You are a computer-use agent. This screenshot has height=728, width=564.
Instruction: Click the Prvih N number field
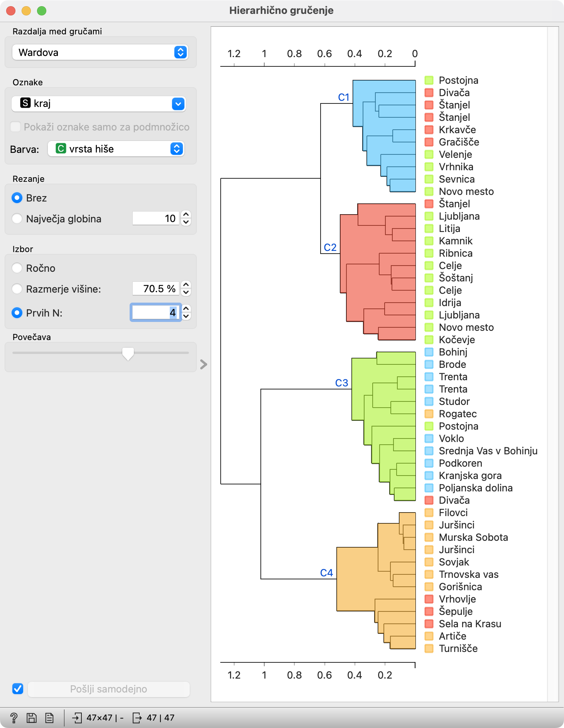point(155,312)
